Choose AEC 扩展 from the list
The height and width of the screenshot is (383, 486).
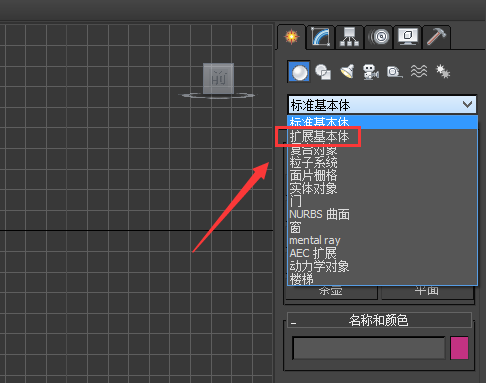coord(382,253)
